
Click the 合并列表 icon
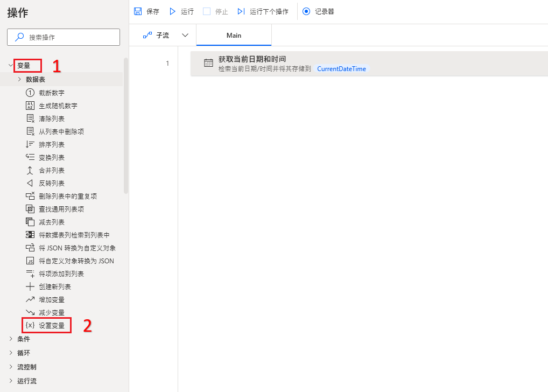click(x=30, y=170)
